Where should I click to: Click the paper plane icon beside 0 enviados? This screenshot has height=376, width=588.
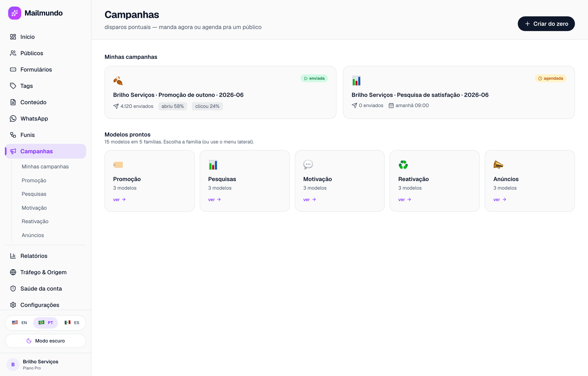coord(354,106)
